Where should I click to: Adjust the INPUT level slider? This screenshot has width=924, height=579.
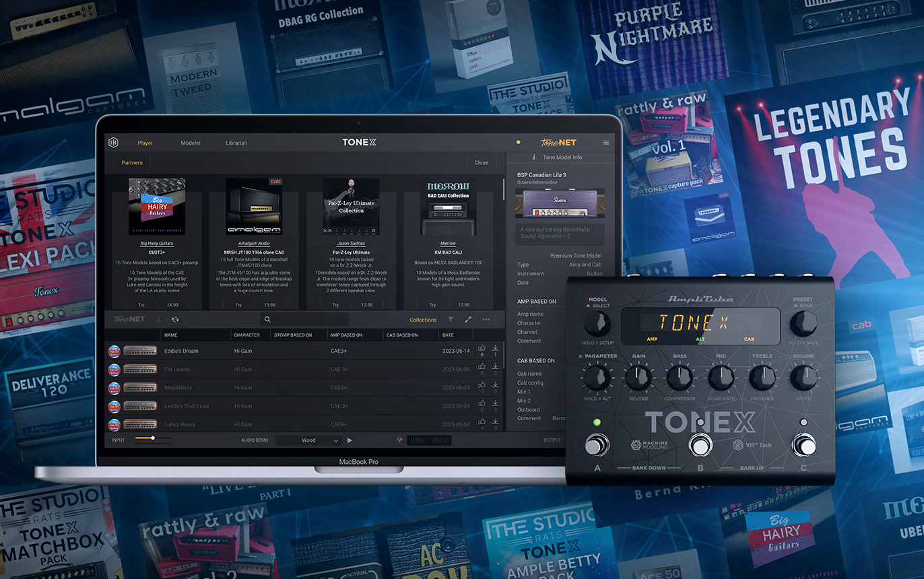(153, 438)
